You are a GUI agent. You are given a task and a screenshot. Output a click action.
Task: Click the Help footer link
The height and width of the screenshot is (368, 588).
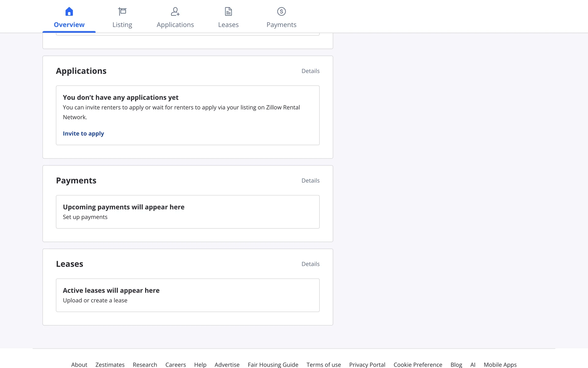[200, 364]
